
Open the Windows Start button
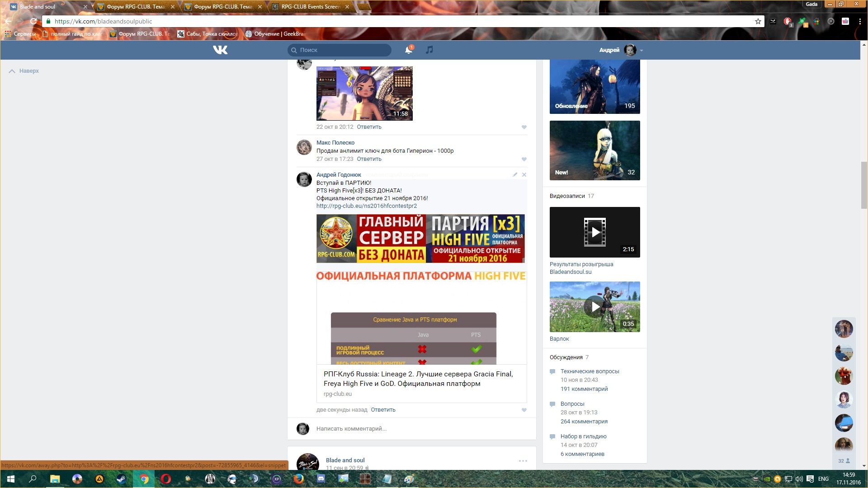coord(11,479)
